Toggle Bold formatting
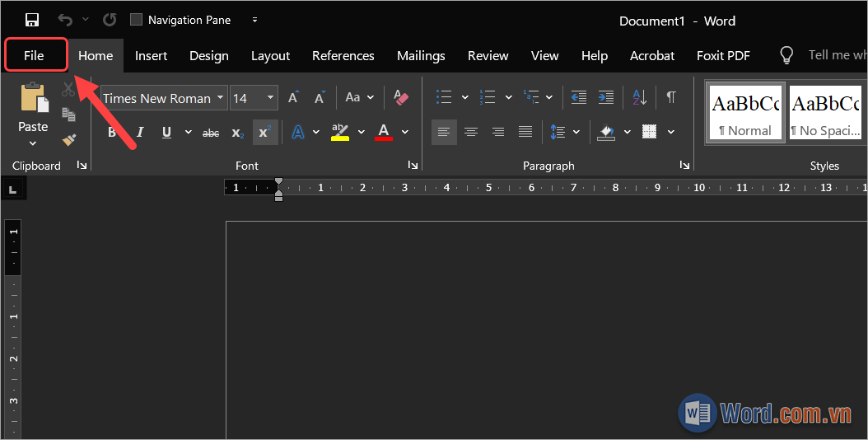 pyautogui.click(x=112, y=132)
